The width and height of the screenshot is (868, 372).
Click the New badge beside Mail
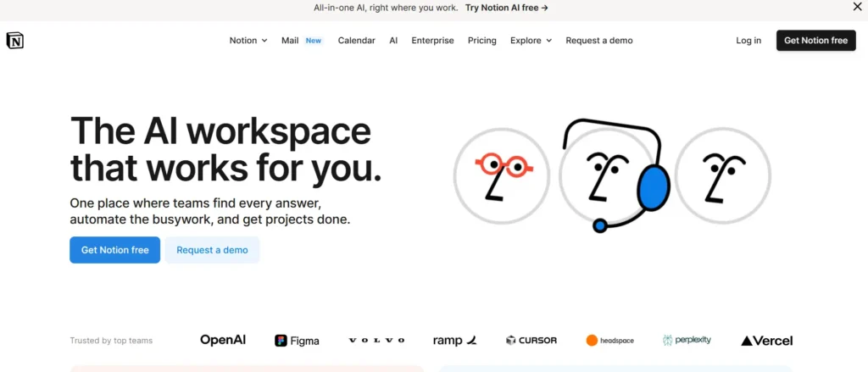point(314,41)
